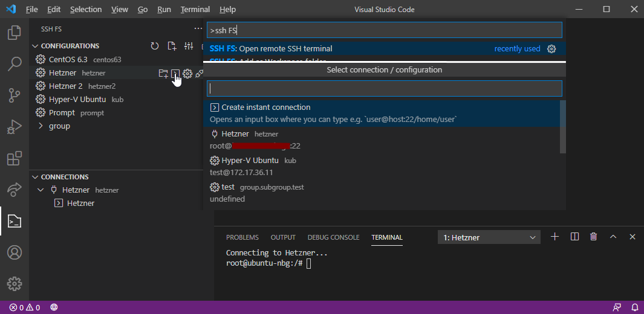
Task: Open the Edit menu
Action: (53, 10)
